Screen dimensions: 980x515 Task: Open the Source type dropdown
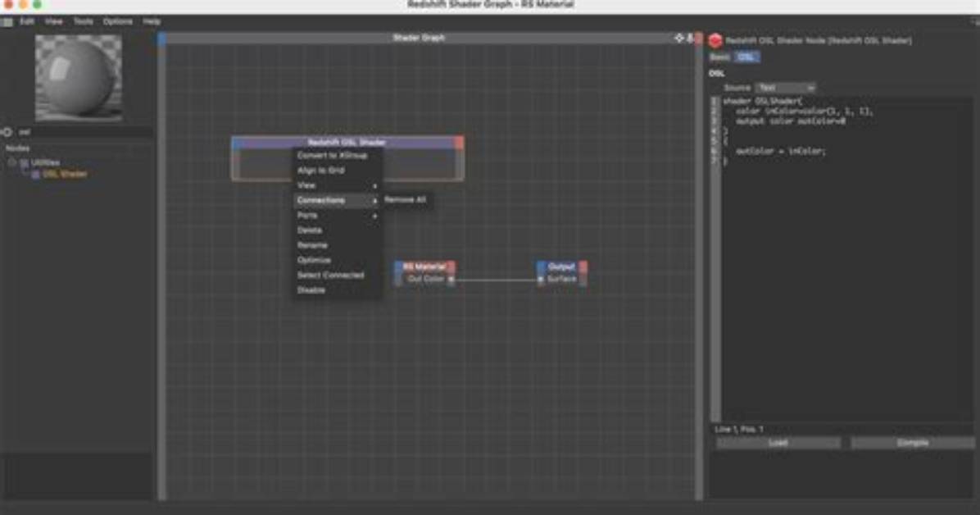point(786,89)
